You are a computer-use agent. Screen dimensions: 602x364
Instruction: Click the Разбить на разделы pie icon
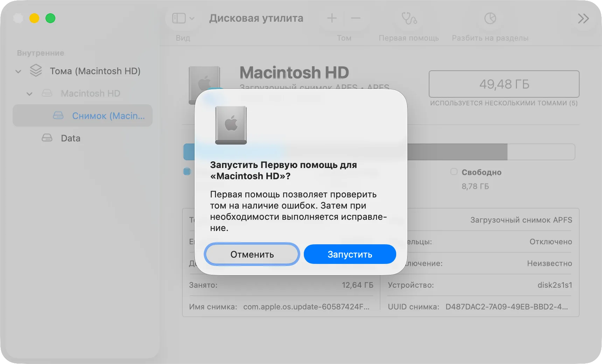(x=490, y=18)
